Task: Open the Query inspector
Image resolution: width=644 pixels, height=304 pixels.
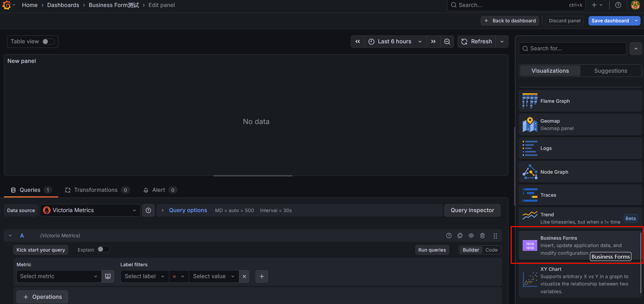Action: click(472, 210)
